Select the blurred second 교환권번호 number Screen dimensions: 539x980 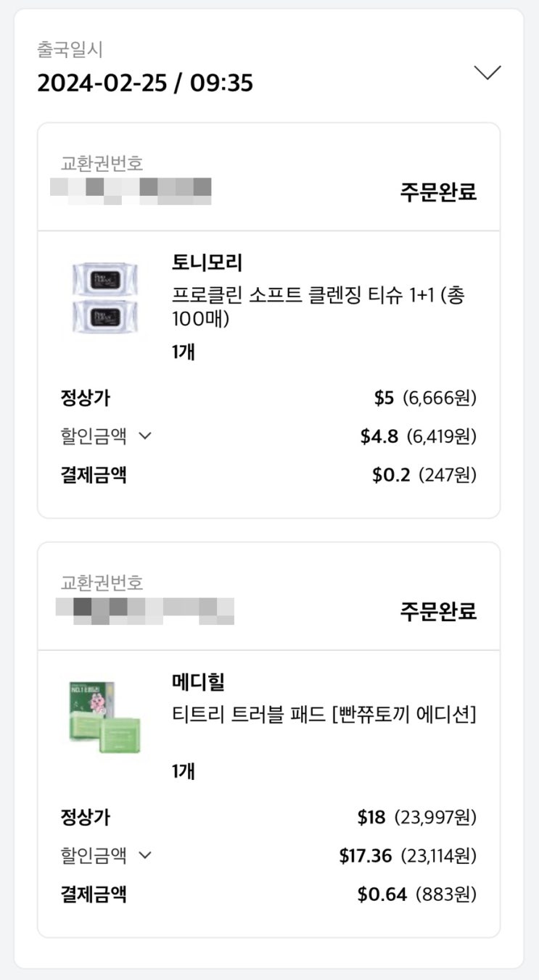tap(145, 610)
